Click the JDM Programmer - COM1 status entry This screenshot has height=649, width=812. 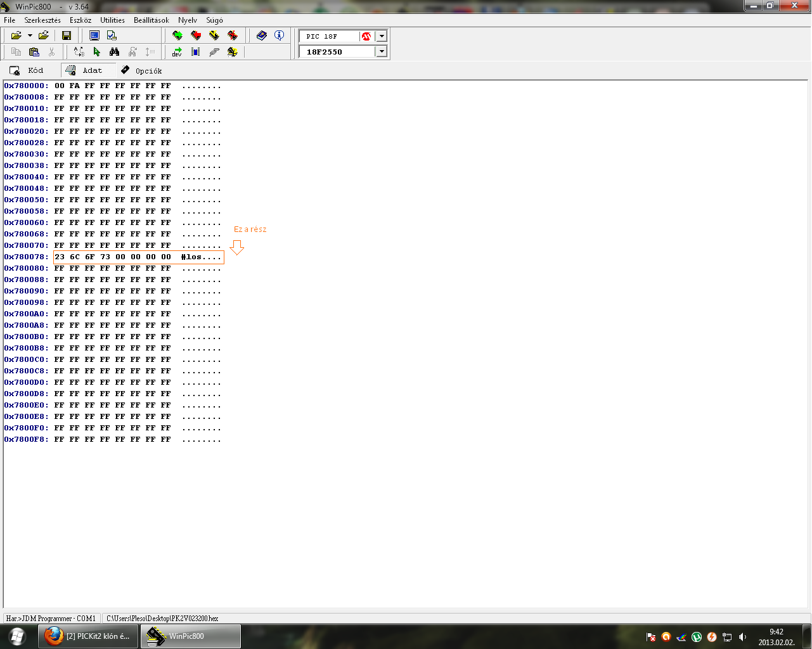coord(51,619)
